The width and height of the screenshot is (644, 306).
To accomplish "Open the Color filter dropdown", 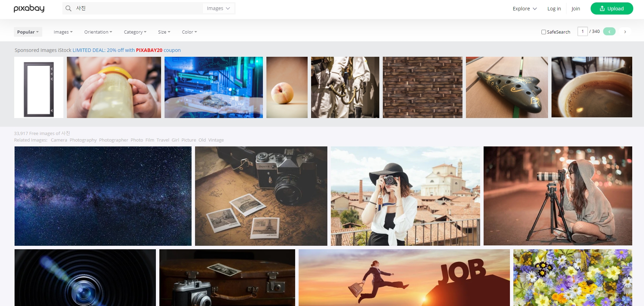I will coord(189,32).
